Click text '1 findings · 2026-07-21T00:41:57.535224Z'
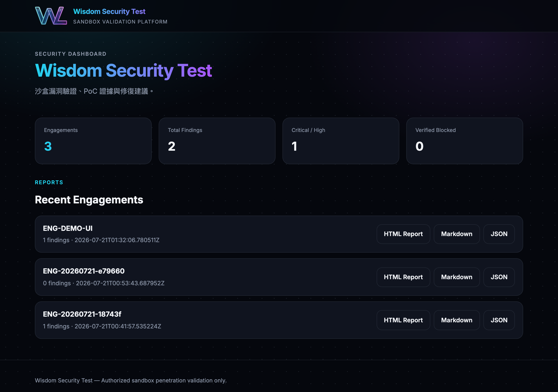The height and width of the screenshot is (392, 558). click(102, 326)
